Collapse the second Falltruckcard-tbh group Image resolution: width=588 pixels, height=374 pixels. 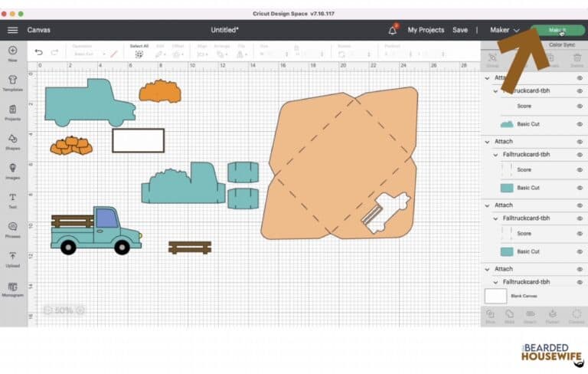(495, 154)
